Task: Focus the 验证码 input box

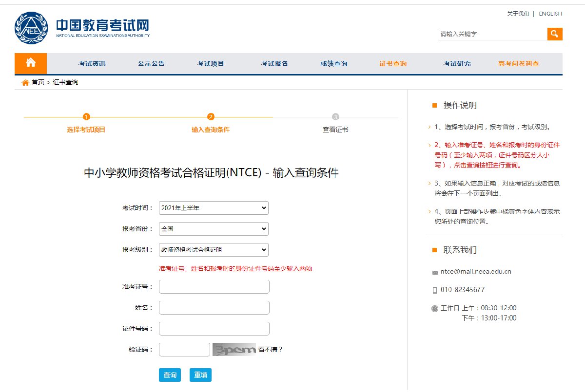Action: [x=184, y=349]
